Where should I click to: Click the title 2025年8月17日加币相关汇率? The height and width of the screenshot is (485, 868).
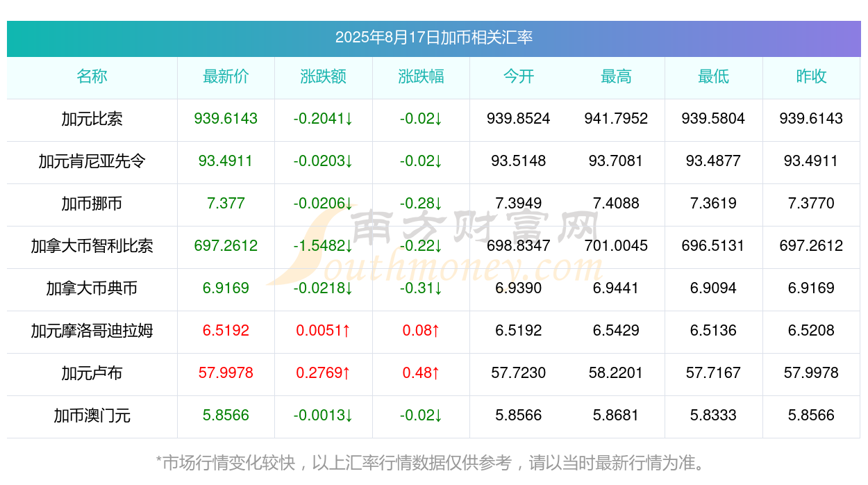tap(434, 38)
